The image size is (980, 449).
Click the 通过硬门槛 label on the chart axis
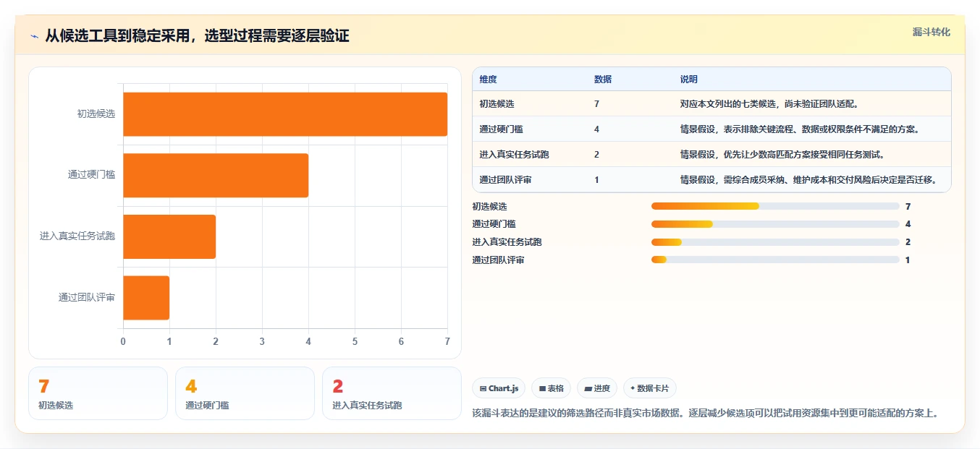pyautogui.click(x=91, y=175)
